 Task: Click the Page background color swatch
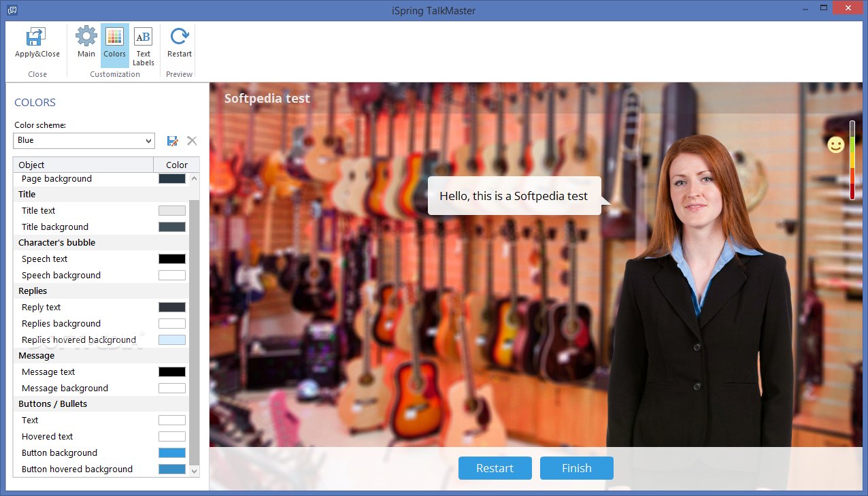[x=172, y=178]
